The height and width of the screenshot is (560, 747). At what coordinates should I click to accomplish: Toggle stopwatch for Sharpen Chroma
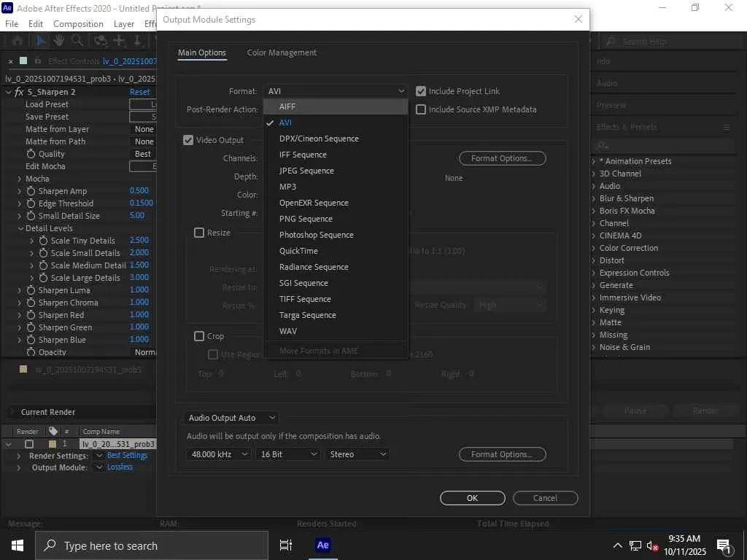tap(31, 303)
